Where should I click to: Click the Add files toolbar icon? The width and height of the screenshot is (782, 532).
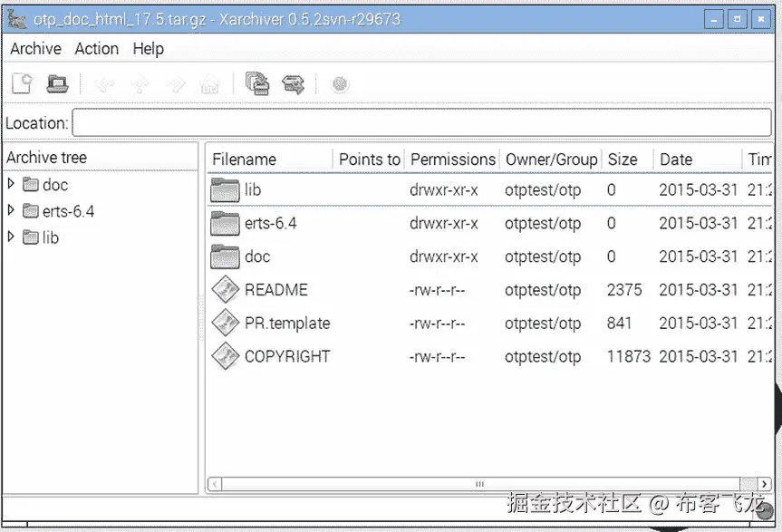257,82
